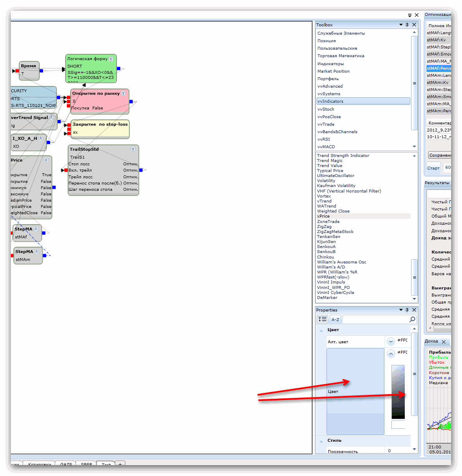462x476 pixels.
Task: Open the Служебные Элементы category
Action: pos(341,33)
